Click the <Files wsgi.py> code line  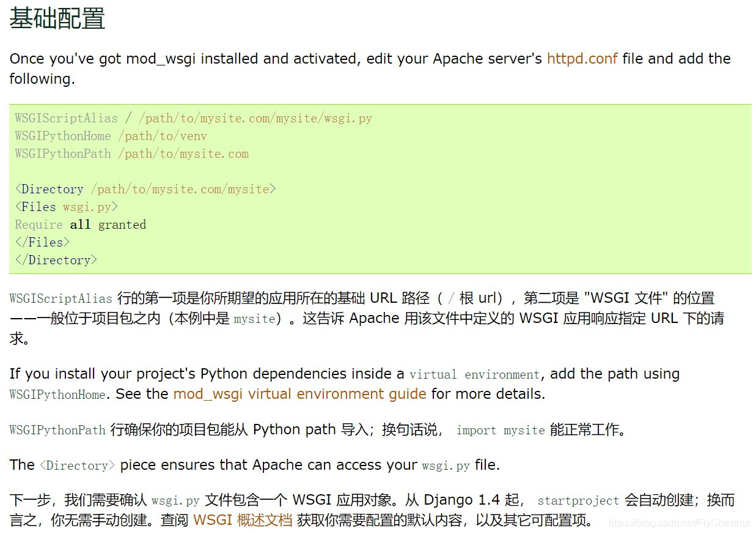tap(67, 207)
